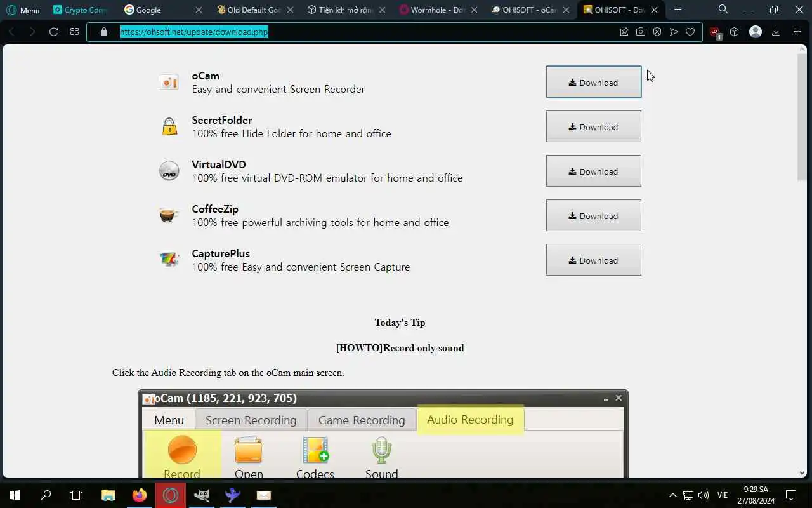Open the tab search magnifier icon
The image size is (812, 508).
(x=723, y=10)
